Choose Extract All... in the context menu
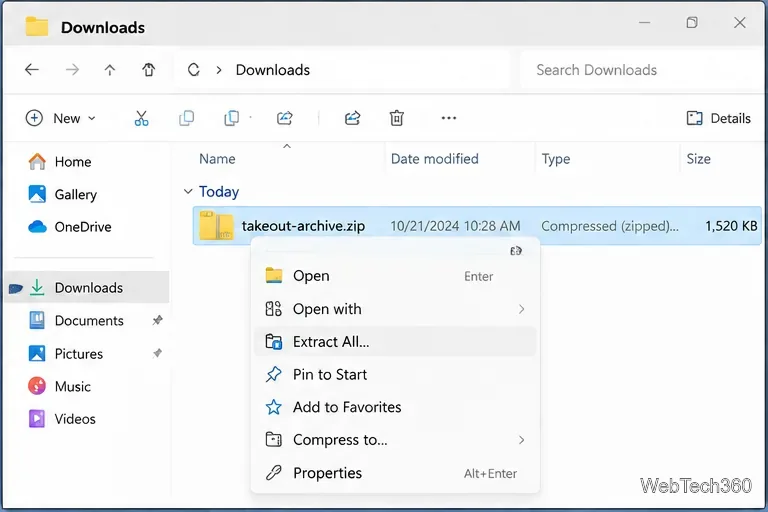 (x=395, y=341)
